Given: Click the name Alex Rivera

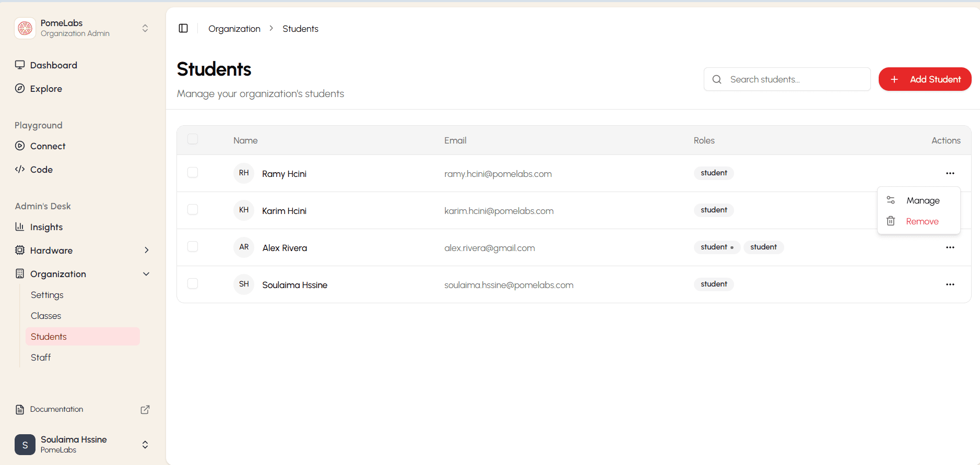Looking at the screenshot, I should tap(285, 248).
